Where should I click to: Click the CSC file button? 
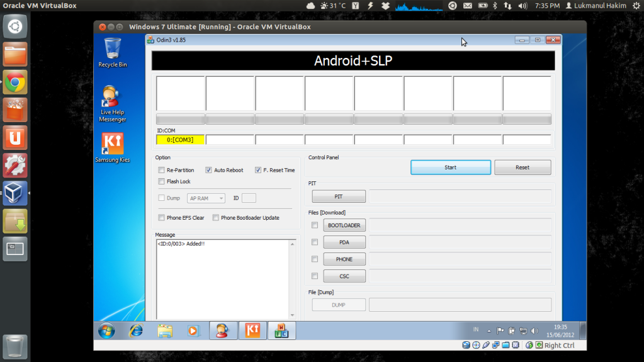(x=344, y=276)
